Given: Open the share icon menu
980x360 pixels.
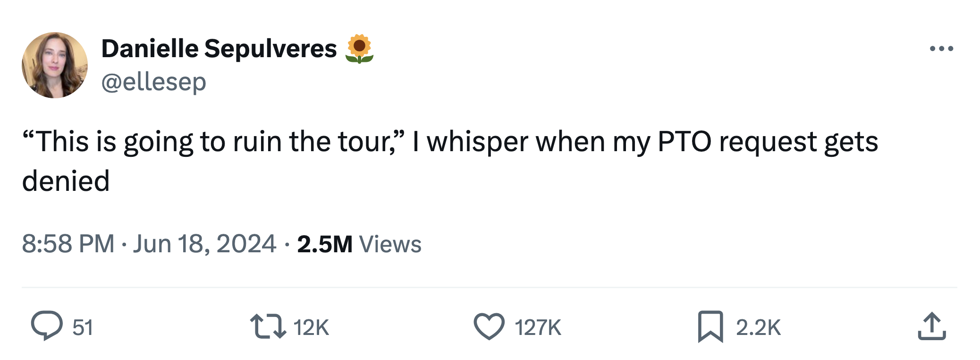Looking at the screenshot, I should [x=931, y=326].
